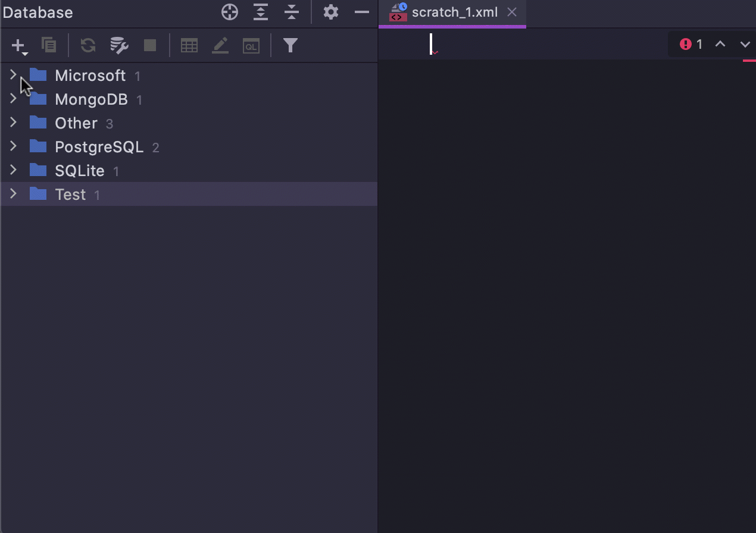Click the Expand All icon in Database header

[261, 12]
